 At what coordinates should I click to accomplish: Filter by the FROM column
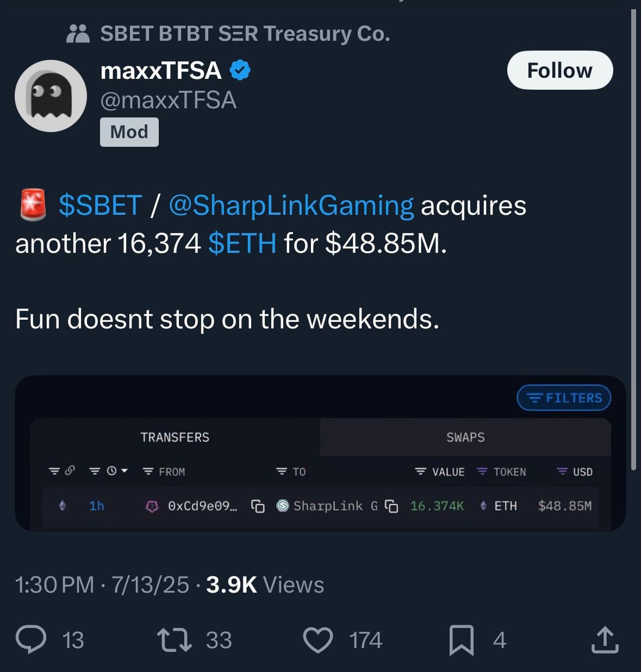pos(164,472)
